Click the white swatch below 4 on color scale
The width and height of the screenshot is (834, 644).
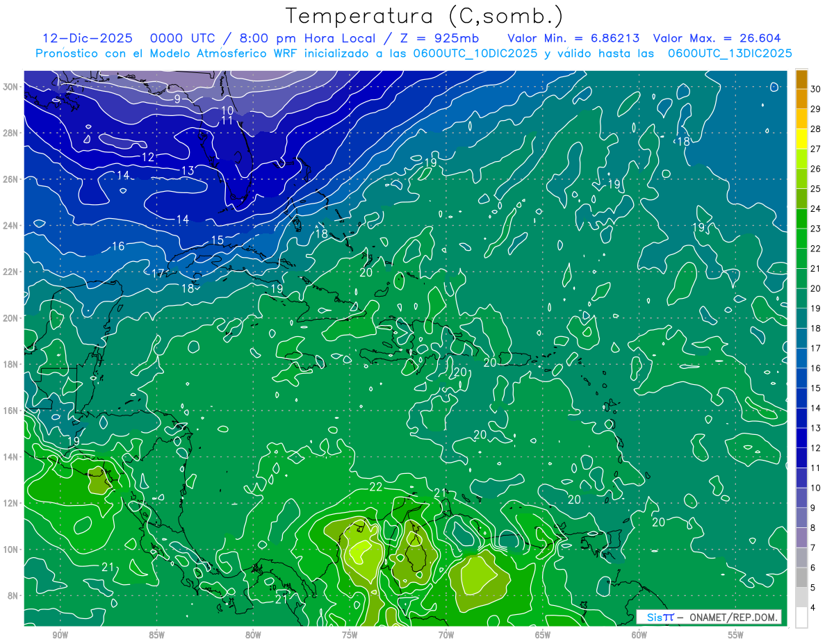point(801,618)
